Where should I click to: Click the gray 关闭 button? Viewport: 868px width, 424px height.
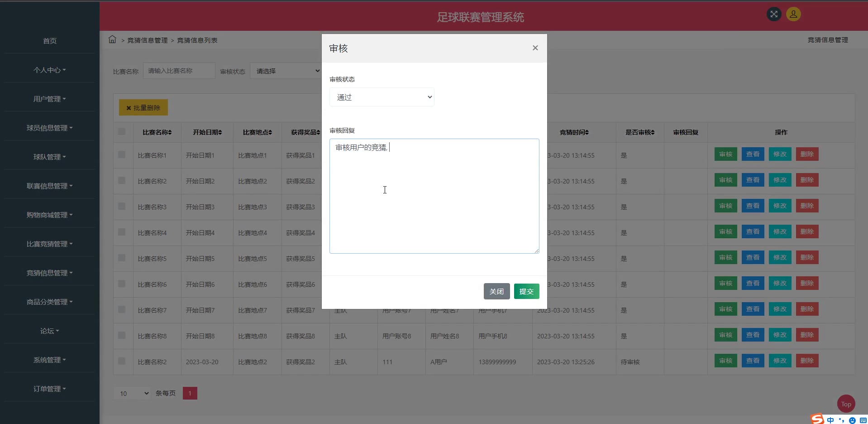point(496,291)
